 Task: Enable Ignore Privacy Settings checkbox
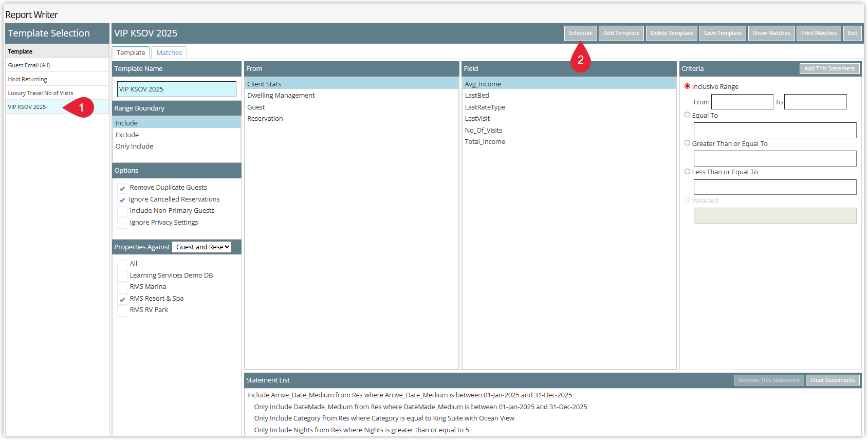[x=122, y=223]
